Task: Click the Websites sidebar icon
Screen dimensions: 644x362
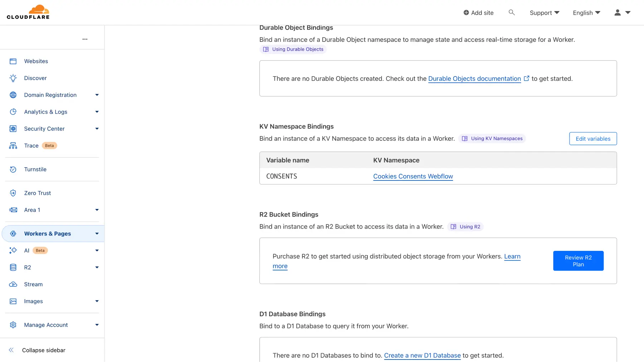Action: (13, 61)
